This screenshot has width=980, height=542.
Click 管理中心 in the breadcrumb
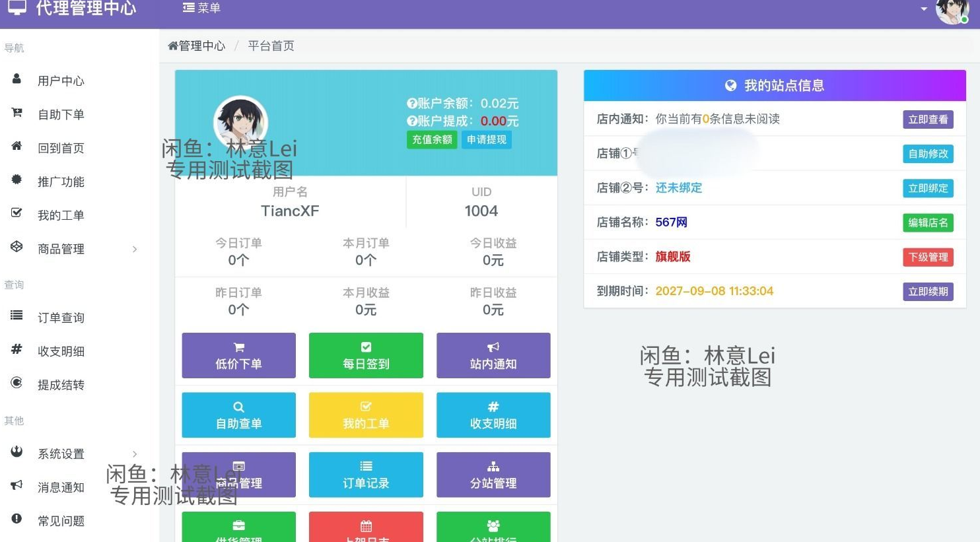pyautogui.click(x=201, y=46)
